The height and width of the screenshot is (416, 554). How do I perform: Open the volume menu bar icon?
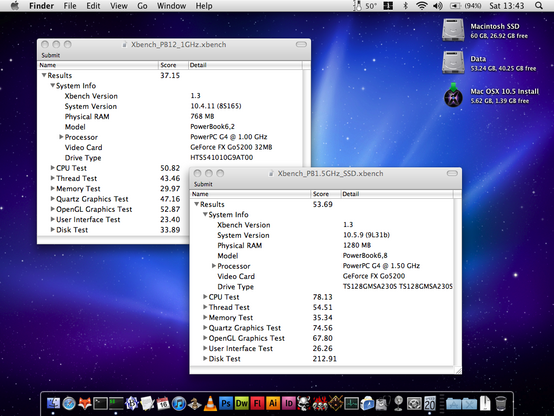click(x=438, y=6)
